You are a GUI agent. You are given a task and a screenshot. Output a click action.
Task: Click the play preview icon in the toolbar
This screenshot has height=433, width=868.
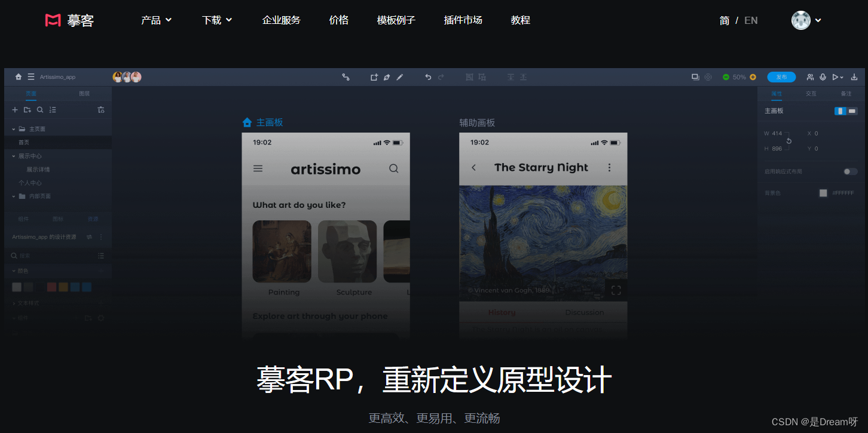[x=836, y=77]
